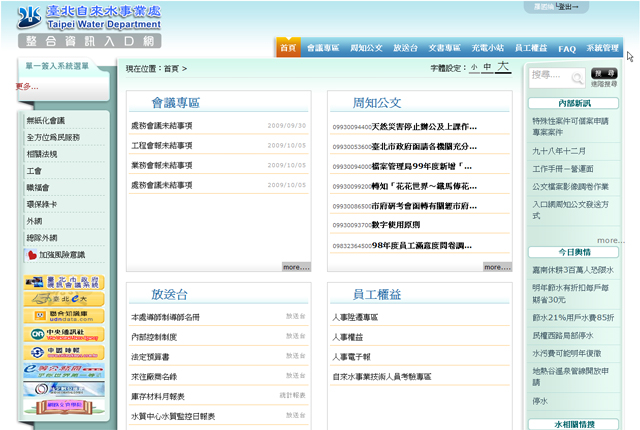Open 內部控制制度 in 放送台
Image resolution: width=640 pixels, height=430 pixels.
tap(154, 337)
